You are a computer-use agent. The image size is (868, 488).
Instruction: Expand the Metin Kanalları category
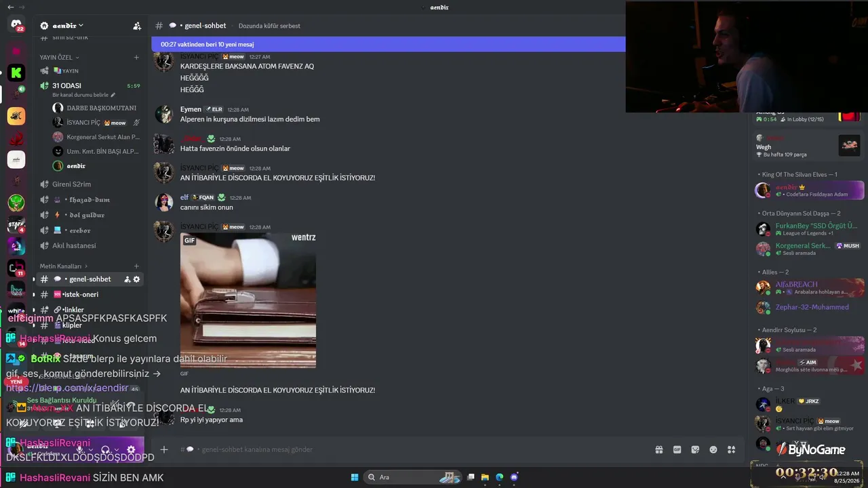click(x=64, y=266)
